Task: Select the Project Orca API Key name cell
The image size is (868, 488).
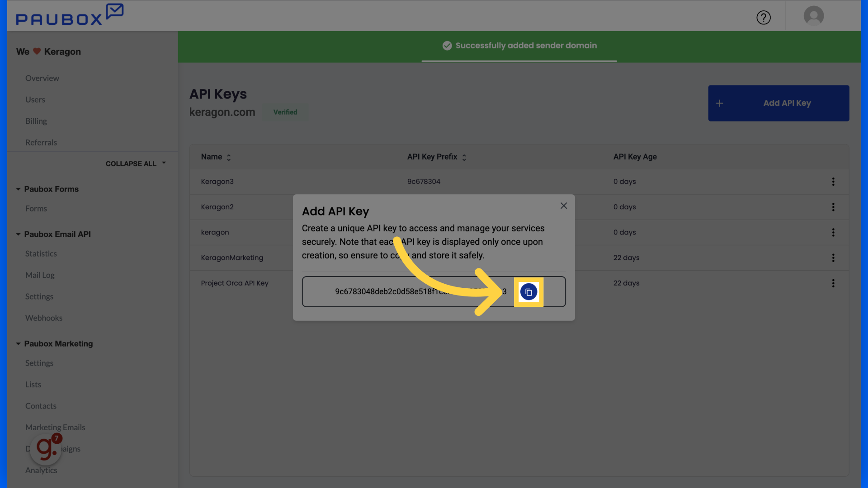Action: pyautogui.click(x=235, y=283)
